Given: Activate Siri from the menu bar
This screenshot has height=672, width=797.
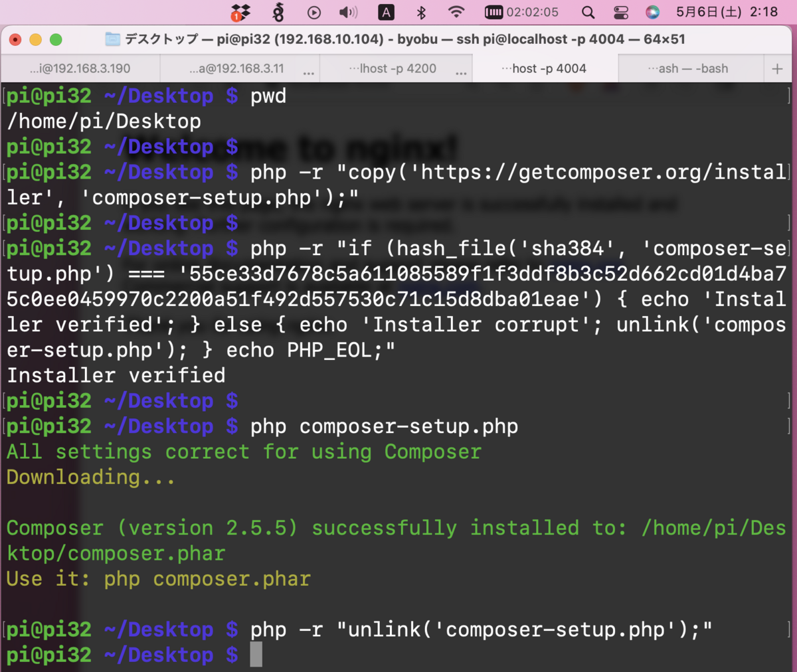Looking at the screenshot, I should pos(654,12).
